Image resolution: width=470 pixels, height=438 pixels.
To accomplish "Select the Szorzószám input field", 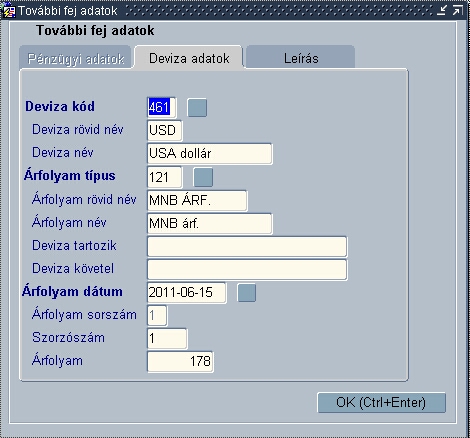I will click(x=167, y=339).
